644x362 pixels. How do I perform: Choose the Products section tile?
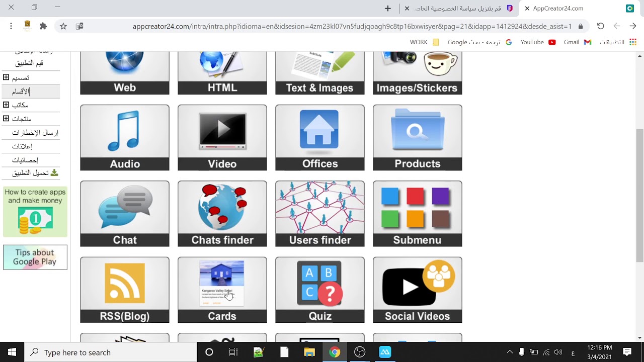[x=418, y=138]
